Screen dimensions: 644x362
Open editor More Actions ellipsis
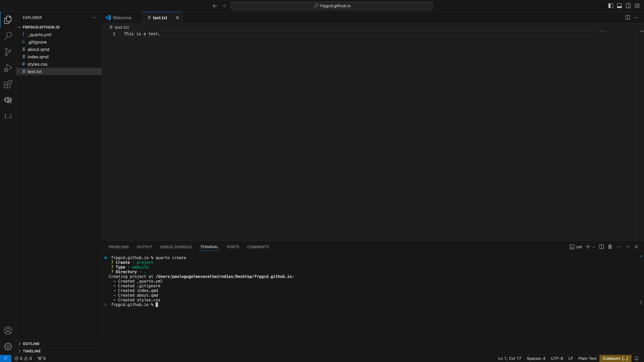click(x=636, y=17)
